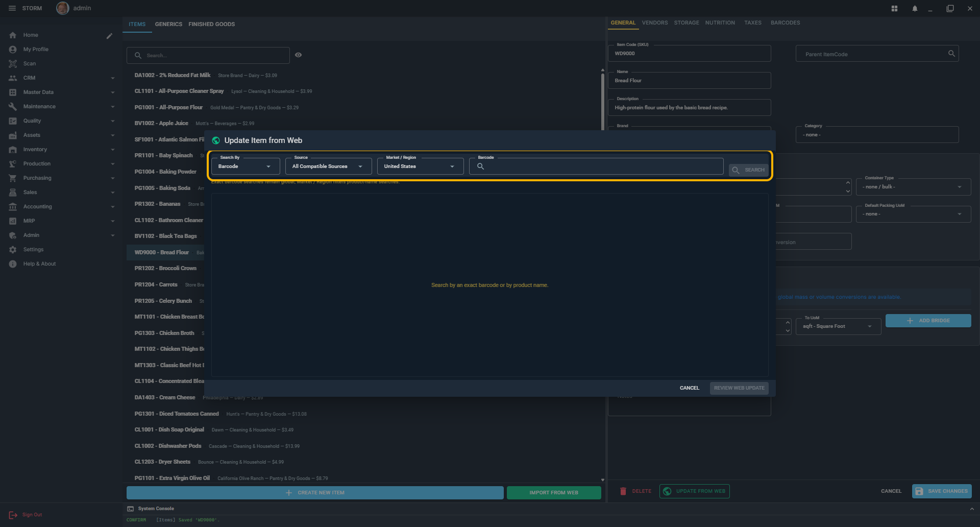Click the CRM people icon

pyautogui.click(x=13, y=78)
